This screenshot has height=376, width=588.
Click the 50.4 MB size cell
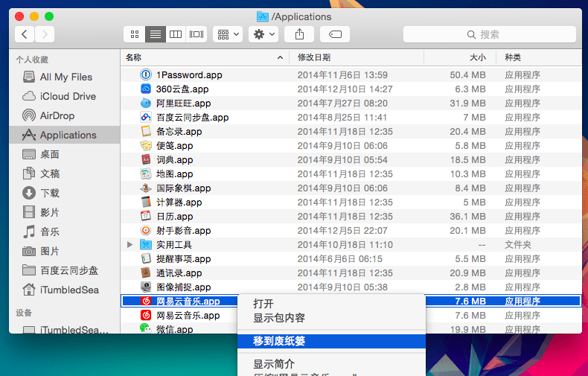click(467, 74)
